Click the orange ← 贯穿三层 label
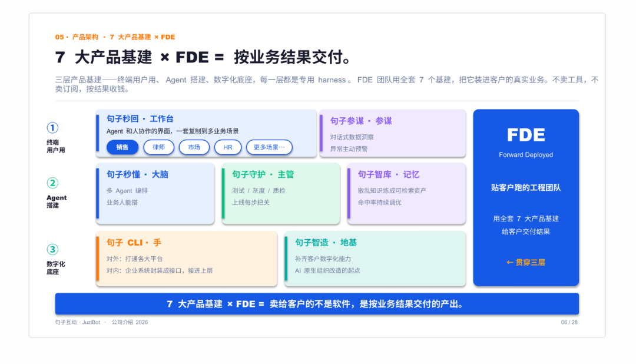Image resolution: width=636 pixels, height=364 pixels. (526, 263)
